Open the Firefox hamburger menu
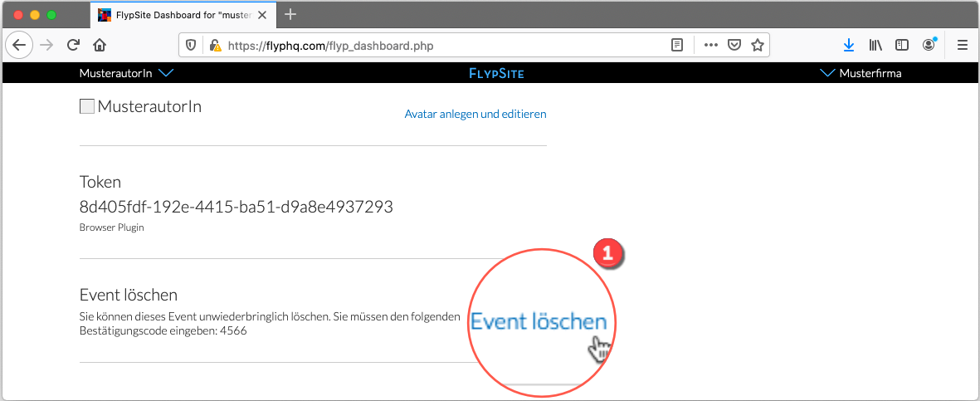The height and width of the screenshot is (401, 980). 963,46
